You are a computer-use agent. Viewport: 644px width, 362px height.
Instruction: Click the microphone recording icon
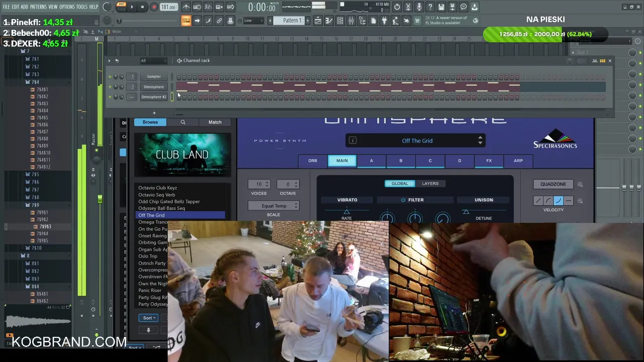[x=419, y=7]
